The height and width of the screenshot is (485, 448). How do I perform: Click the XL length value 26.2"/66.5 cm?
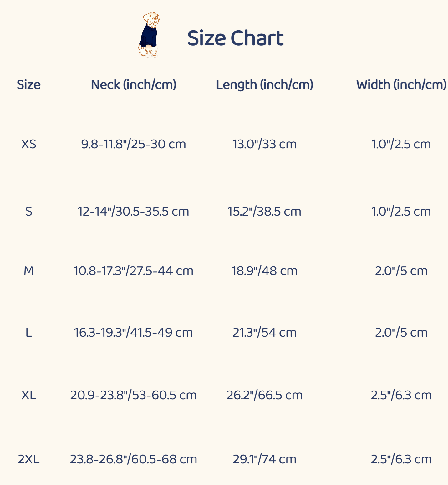(x=264, y=395)
